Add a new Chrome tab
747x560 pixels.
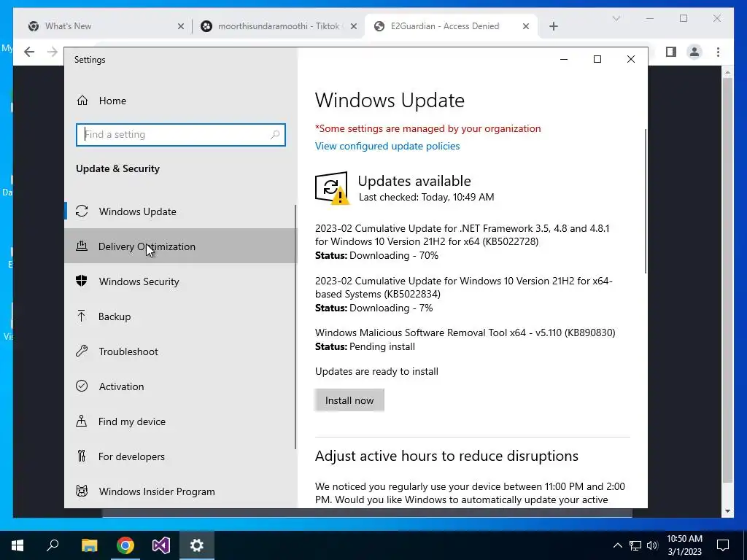point(553,26)
